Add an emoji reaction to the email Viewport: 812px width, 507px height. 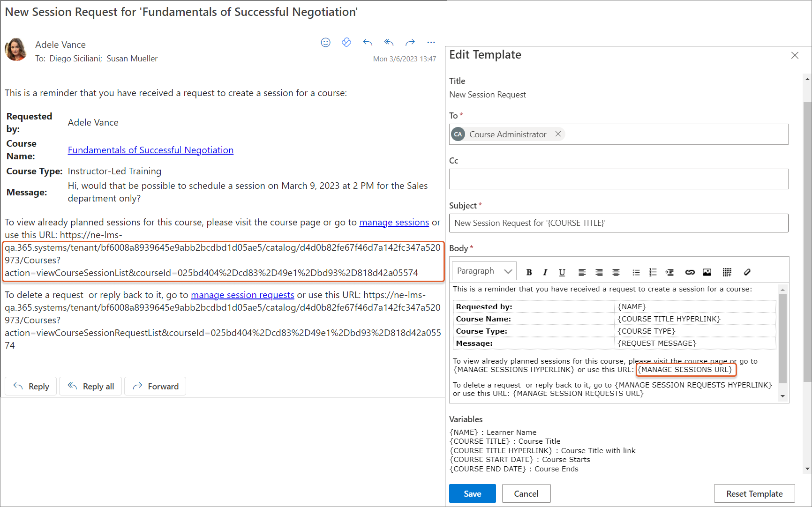(x=325, y=43)
